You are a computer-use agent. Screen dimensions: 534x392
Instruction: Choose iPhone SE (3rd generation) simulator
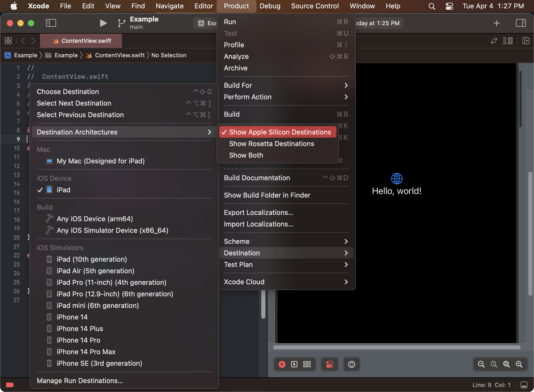click(x=124, y=363)
